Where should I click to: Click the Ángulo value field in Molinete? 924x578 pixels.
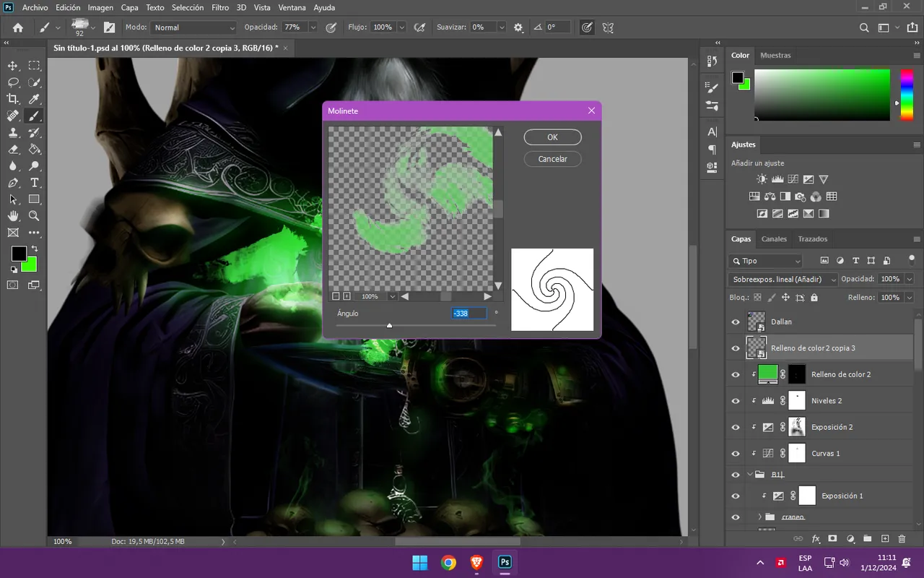[469, 314]
